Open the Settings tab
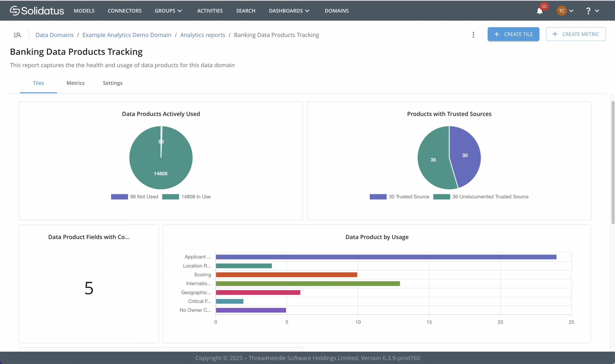The width and height of the screenshot is (615, 364). point(112,83)
